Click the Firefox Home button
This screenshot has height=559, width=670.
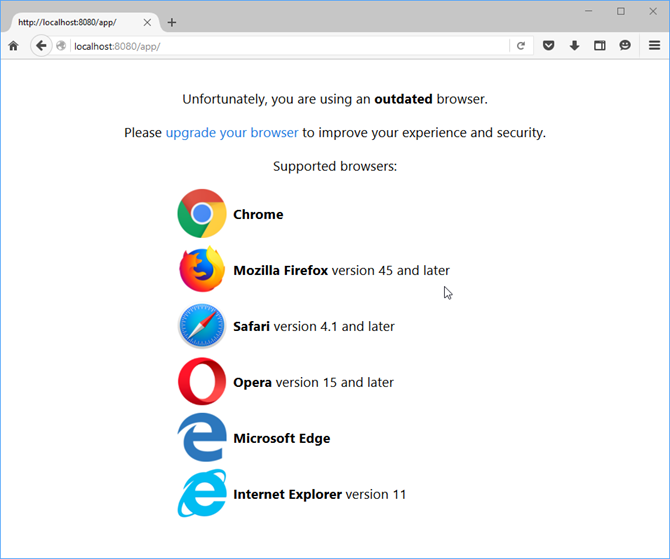13,46
